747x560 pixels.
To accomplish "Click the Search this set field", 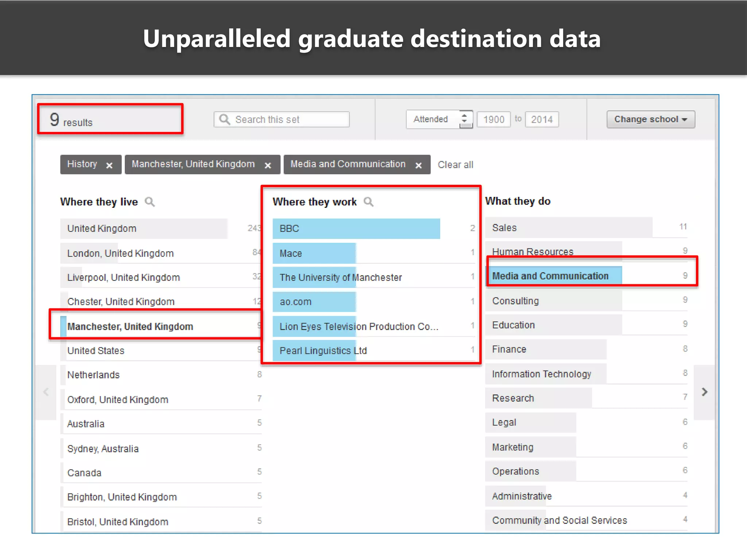I will (x=282, y=120).
